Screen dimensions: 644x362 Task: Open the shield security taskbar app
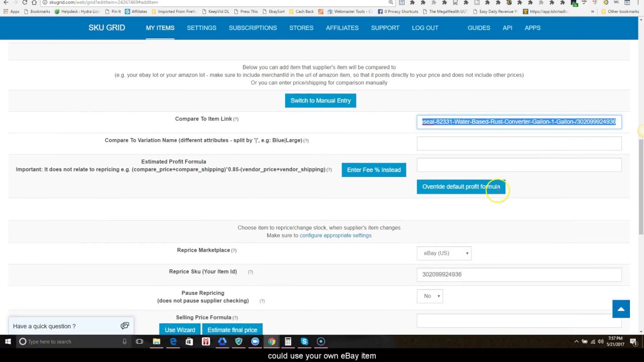[x=238, y=341]
